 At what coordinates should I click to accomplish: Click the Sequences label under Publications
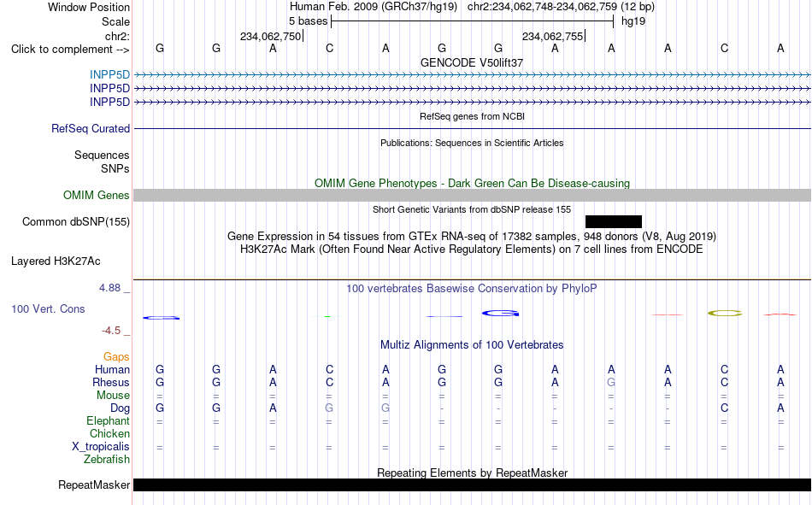click(102, 155)
